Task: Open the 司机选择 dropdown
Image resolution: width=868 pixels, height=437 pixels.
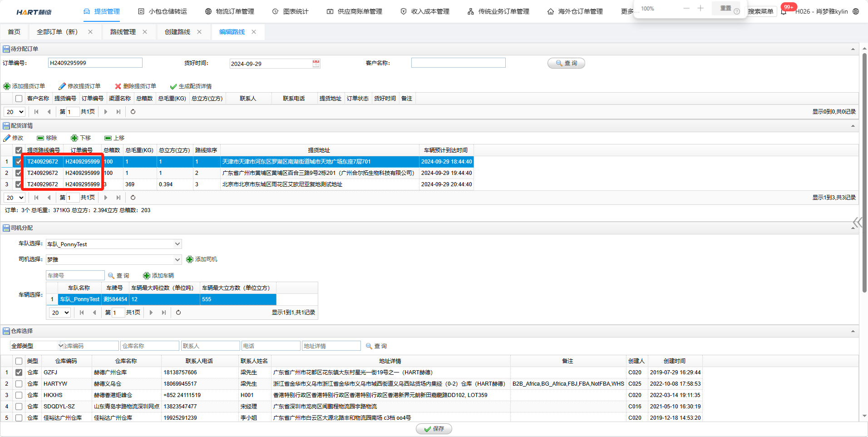Action: (177, 259)
